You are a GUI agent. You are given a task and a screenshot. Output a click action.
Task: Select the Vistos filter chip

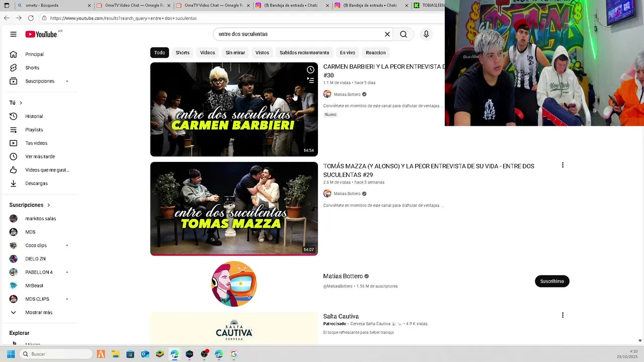tap(262, 53)
